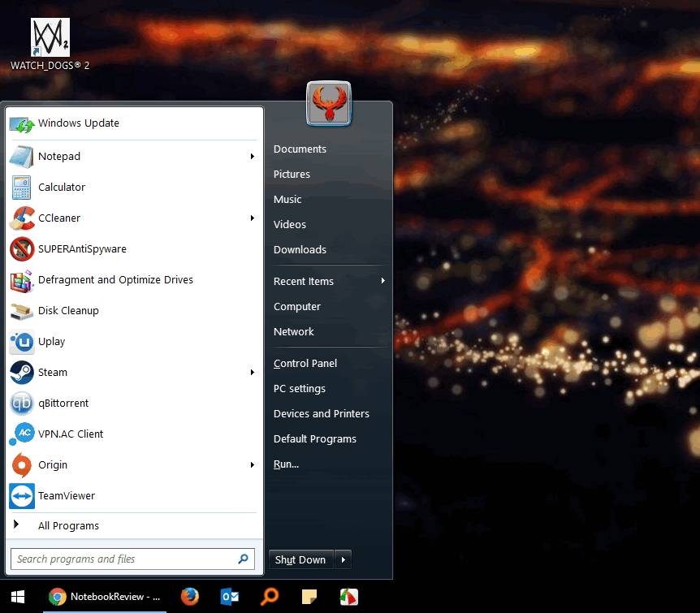Click the TeamViewer label
The width and height of the screenshot is (700, 613).
coord(67,496)
